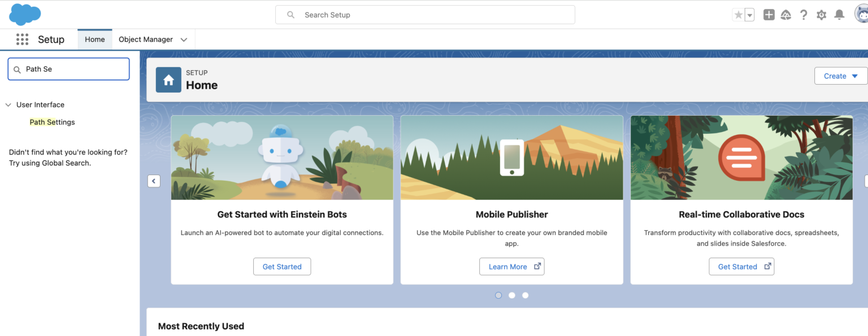Click the Salesforce cloud logo
The height and width of the screenshot is (336, 868).
coord(25,14)
